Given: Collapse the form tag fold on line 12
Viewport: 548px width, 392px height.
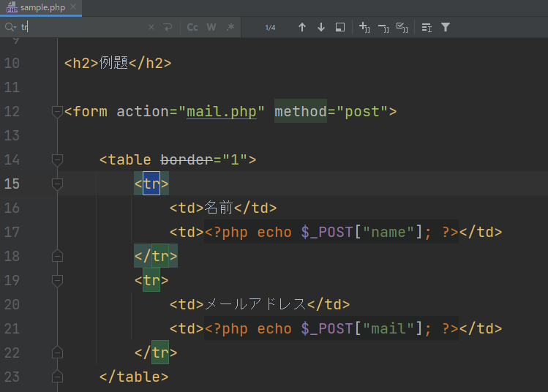Looking at the screenshot, I should 57,112.
